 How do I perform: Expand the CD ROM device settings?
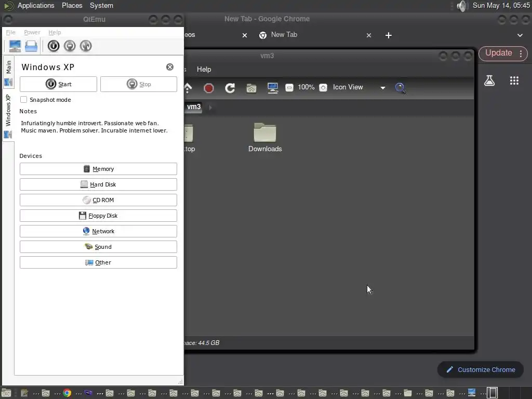tap(98, 200)
